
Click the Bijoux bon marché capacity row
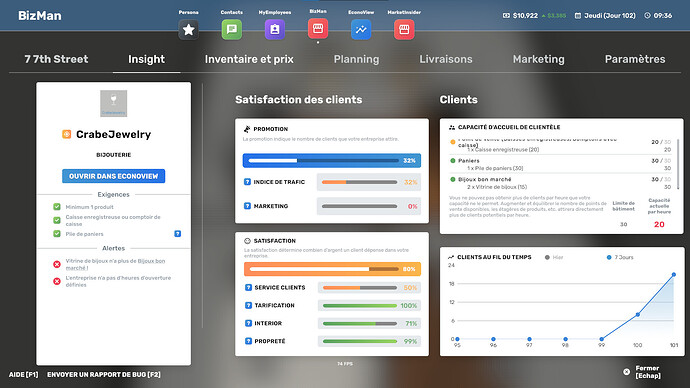(x=561, y=183)
